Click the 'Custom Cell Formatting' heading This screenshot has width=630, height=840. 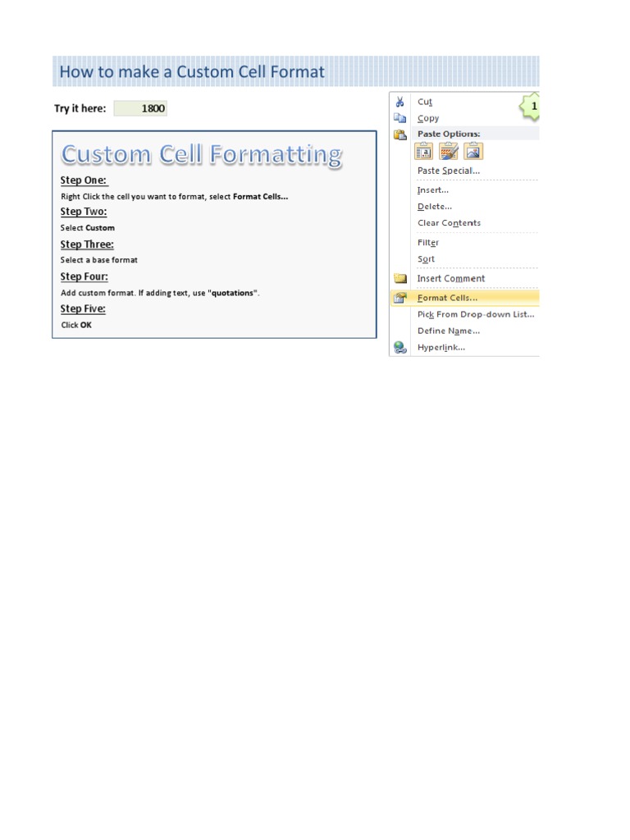(202, 154)
